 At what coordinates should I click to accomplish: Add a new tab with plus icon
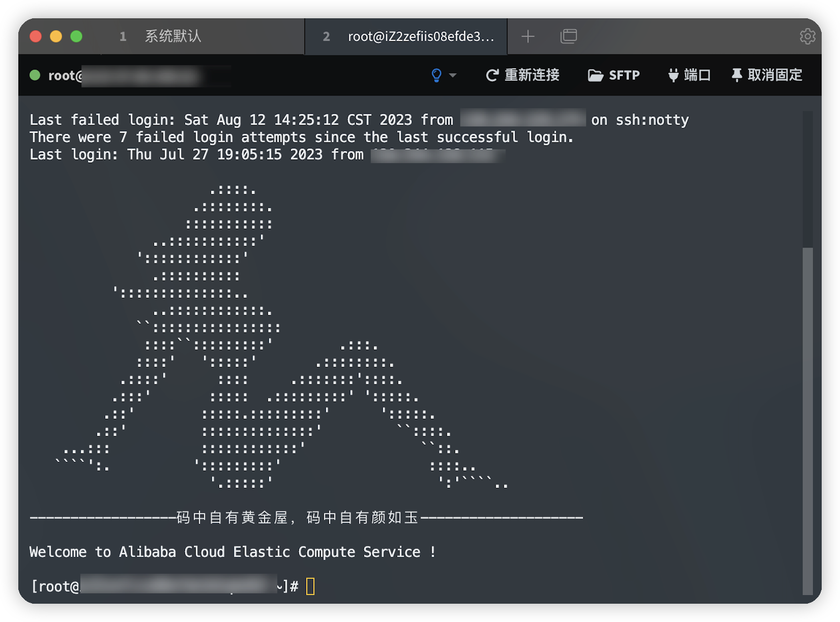[528, 36]
